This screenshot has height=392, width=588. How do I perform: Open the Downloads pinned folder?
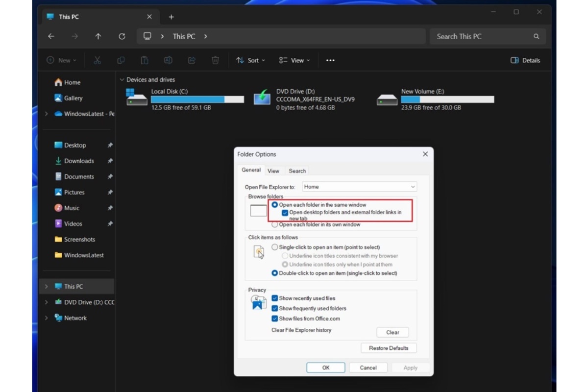pyautogui.click(x=74, y=161)
